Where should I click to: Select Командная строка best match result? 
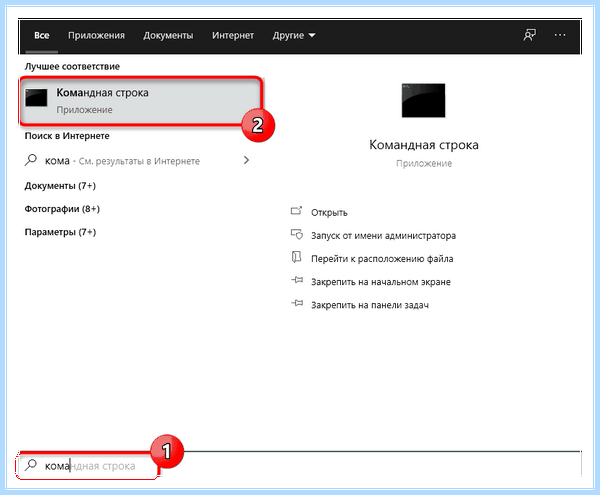point(141,101)
